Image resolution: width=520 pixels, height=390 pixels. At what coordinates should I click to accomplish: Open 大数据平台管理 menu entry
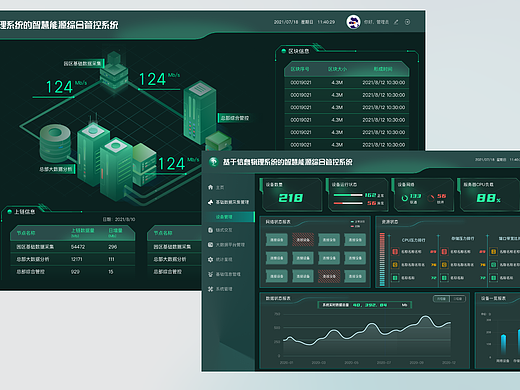[230, 245]
